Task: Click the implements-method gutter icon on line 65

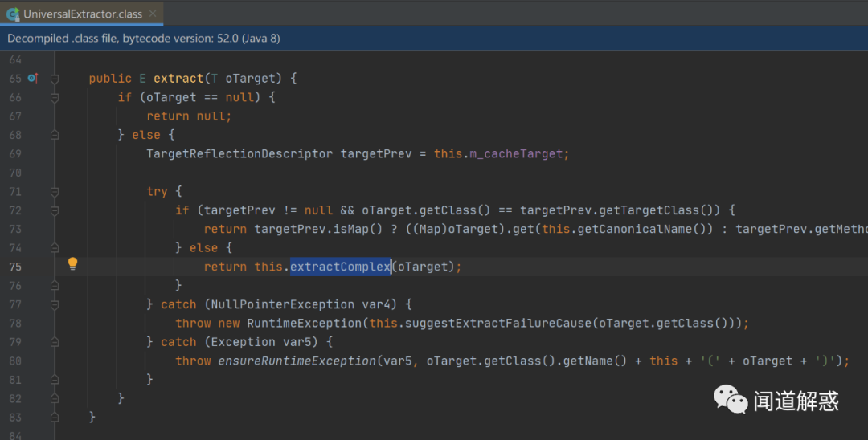Action: (33, 78)
